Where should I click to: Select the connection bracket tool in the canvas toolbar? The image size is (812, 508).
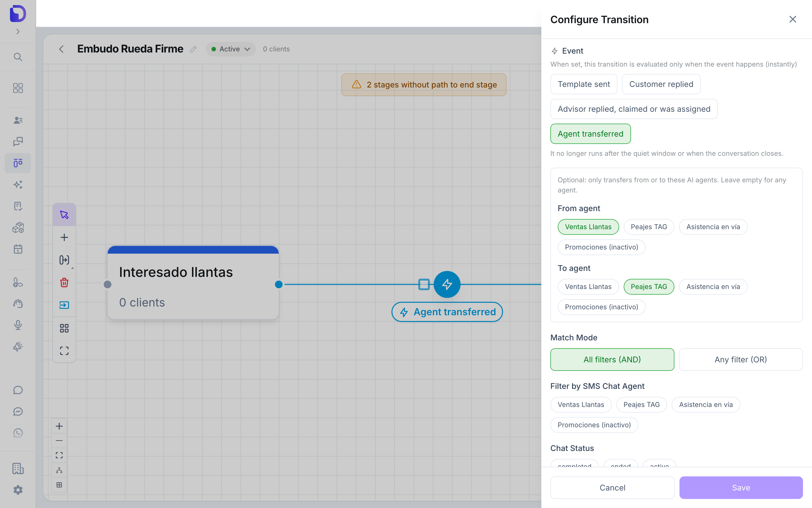click(x=64, y=260)
